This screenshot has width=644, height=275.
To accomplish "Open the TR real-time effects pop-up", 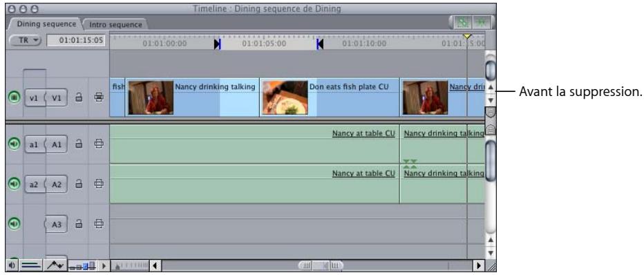I will tap(25, 40).
